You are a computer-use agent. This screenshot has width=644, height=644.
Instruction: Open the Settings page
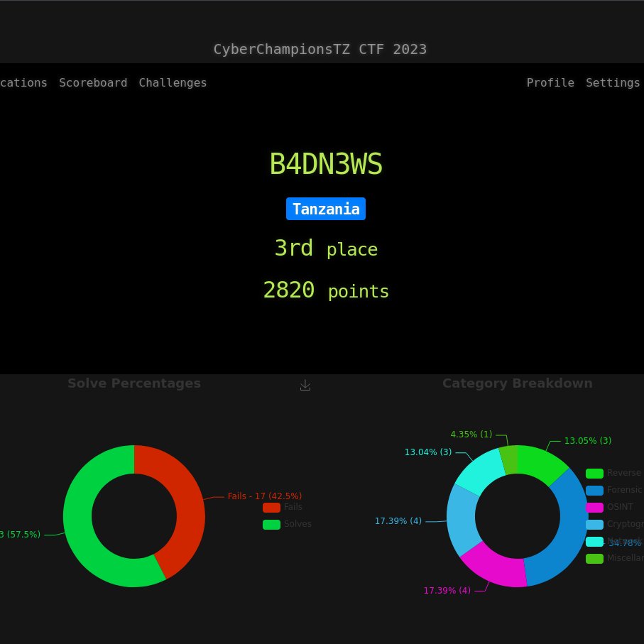coord(612,82)
